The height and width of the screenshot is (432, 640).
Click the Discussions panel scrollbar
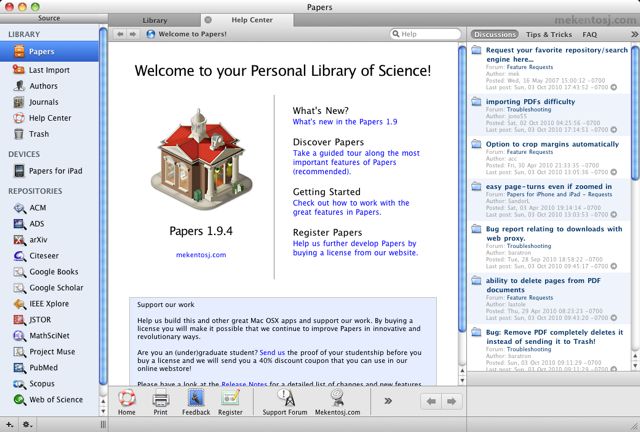pyautogui.click(x=636, y=112)
